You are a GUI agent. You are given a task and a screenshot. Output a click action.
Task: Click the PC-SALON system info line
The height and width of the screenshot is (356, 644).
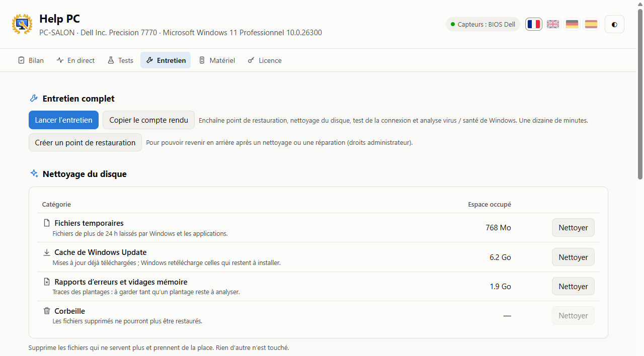pos(181,33)
